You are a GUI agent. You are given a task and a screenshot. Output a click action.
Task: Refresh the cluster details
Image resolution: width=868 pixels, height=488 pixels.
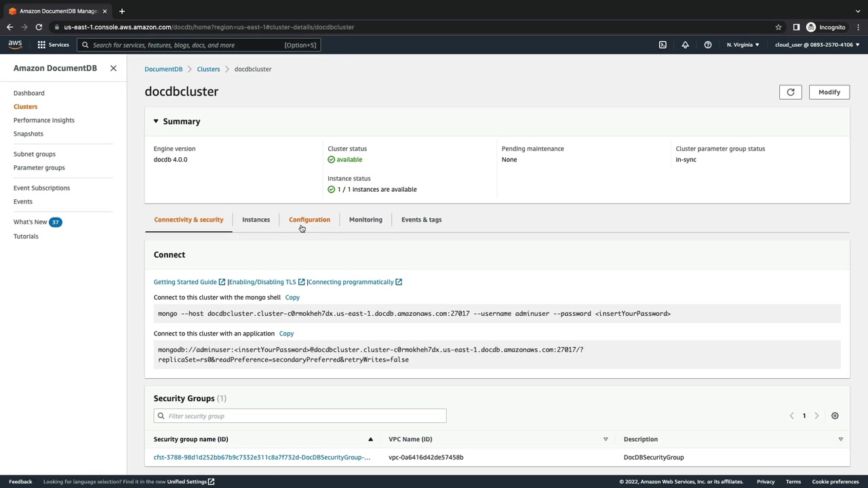point(791,92)
